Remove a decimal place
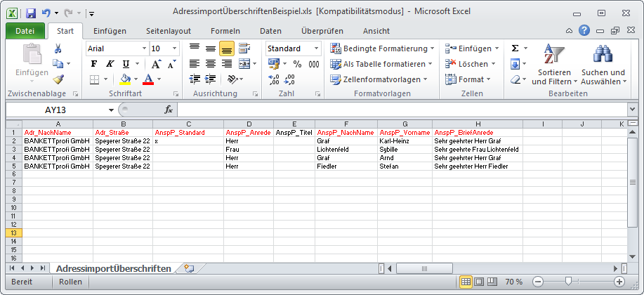Screen dimensions: 644x295 [x=289, y=79]
